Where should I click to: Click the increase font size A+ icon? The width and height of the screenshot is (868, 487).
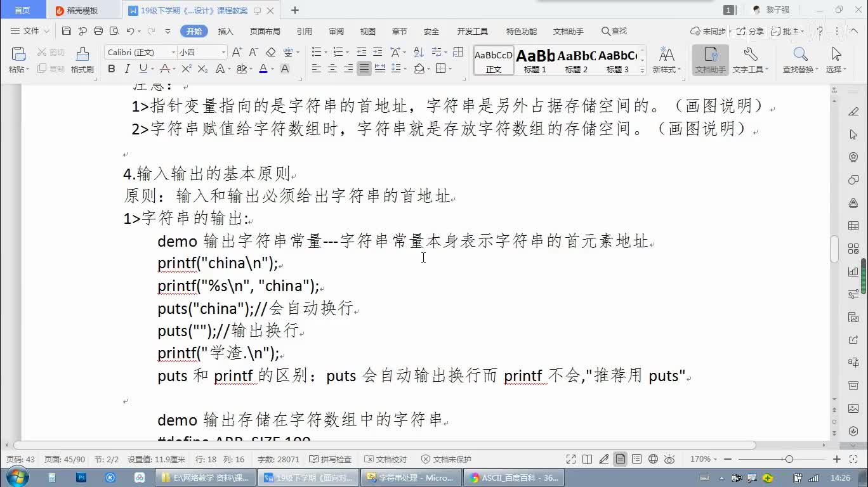click(x=237, y=53)
